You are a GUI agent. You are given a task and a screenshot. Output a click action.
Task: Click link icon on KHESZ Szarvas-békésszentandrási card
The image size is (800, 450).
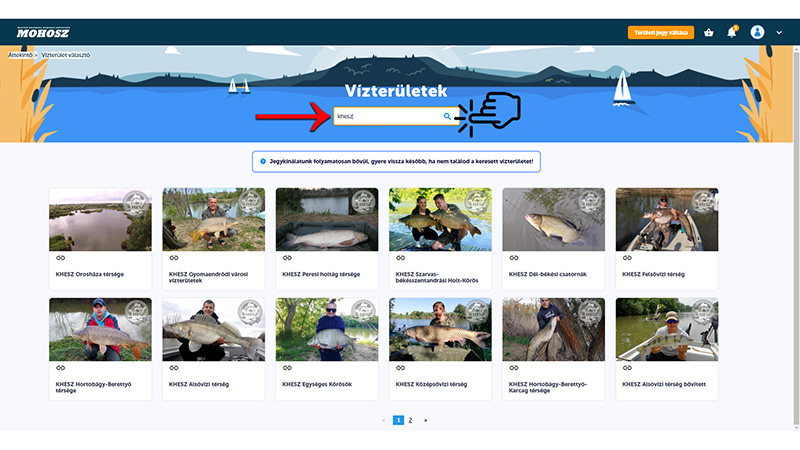coord(400,258)
